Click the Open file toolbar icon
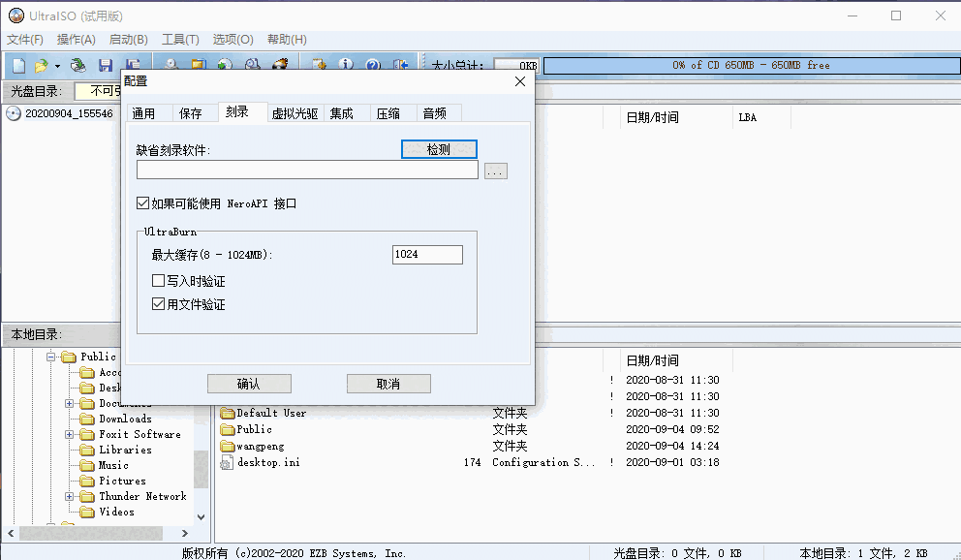Screen dimensions: 961x560 [x=40, y=65]
